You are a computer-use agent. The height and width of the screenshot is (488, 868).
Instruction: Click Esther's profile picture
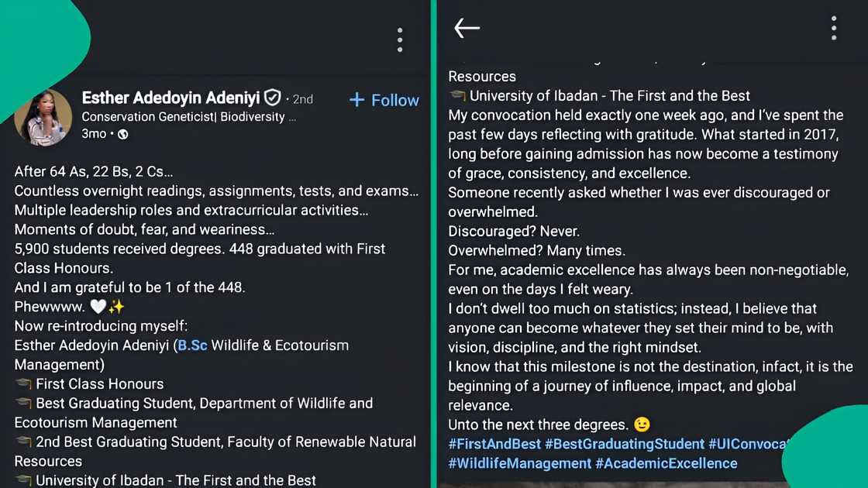click(43, 116)
